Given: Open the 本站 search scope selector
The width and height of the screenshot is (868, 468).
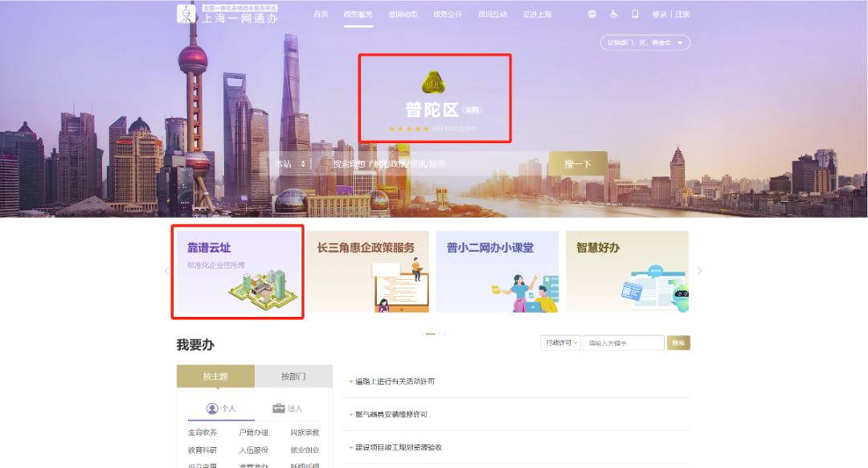Looking at the screenshot, I should pyautogui.click(x=290, y=164).
